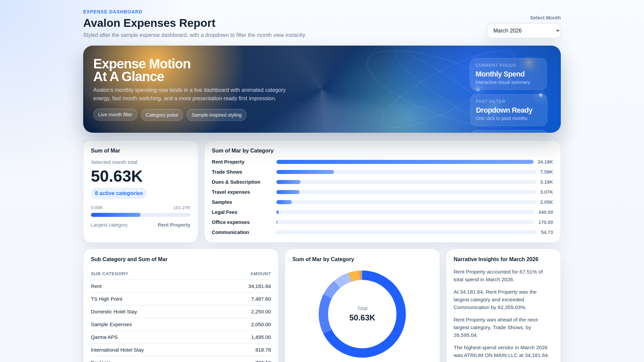Select the Dues & Subscription row label

click(236, 182)
